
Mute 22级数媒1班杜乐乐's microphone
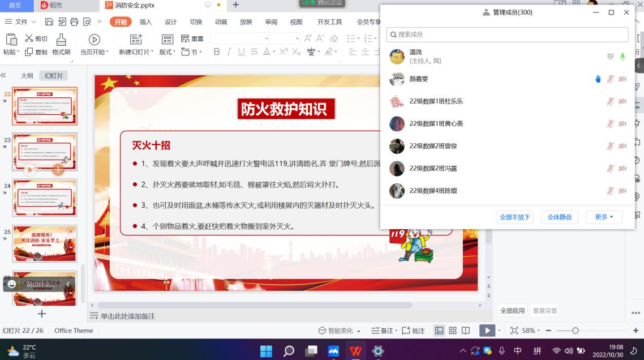(610, 101)
